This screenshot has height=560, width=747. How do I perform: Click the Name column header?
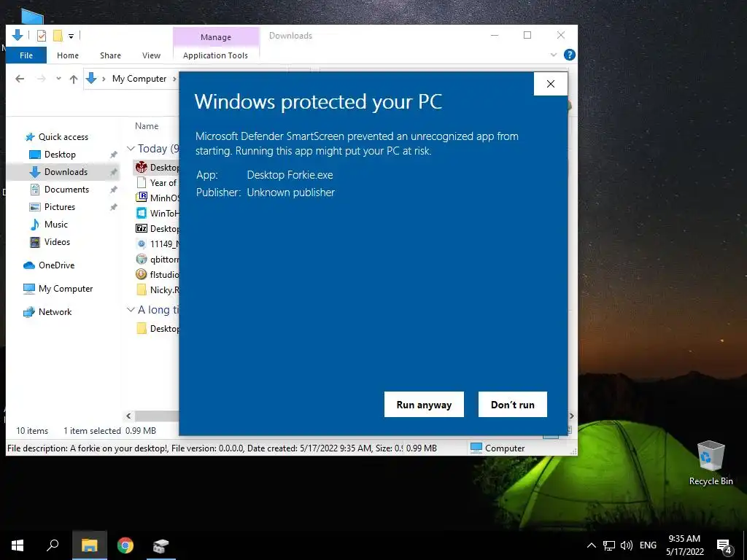147,126
